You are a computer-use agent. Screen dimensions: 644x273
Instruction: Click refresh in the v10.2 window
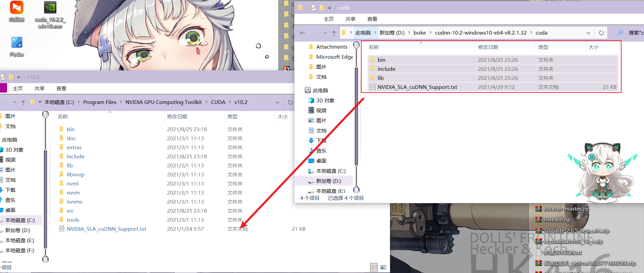click(x=290, y=102)
